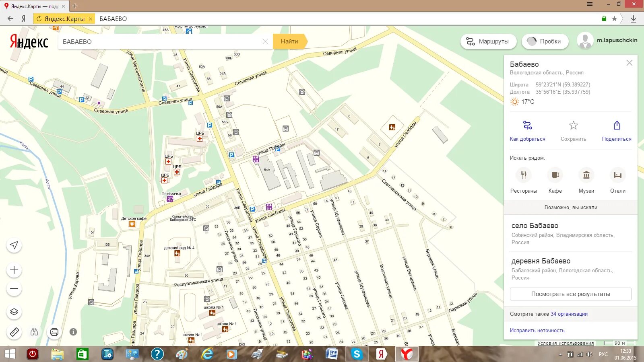Click the my location arrow button
Viewport: 644px width, 362px height.
pos(14,245)
